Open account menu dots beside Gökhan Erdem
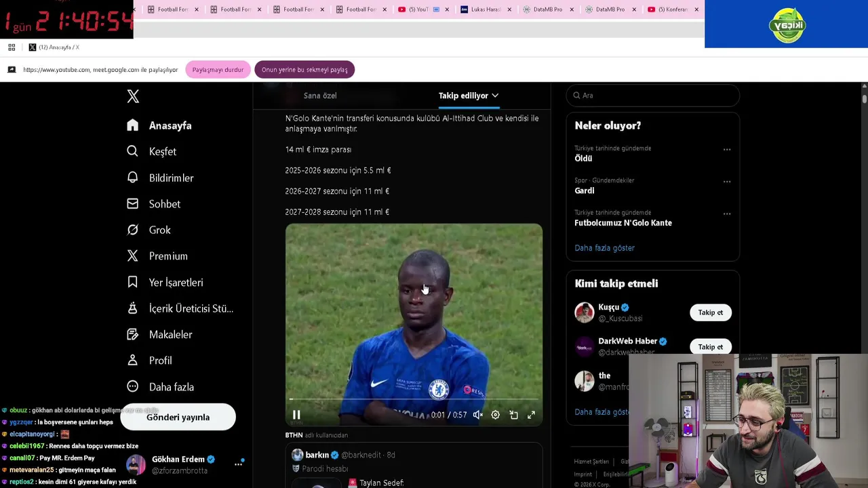Screen dimensions: 868x488 (238, 464)
